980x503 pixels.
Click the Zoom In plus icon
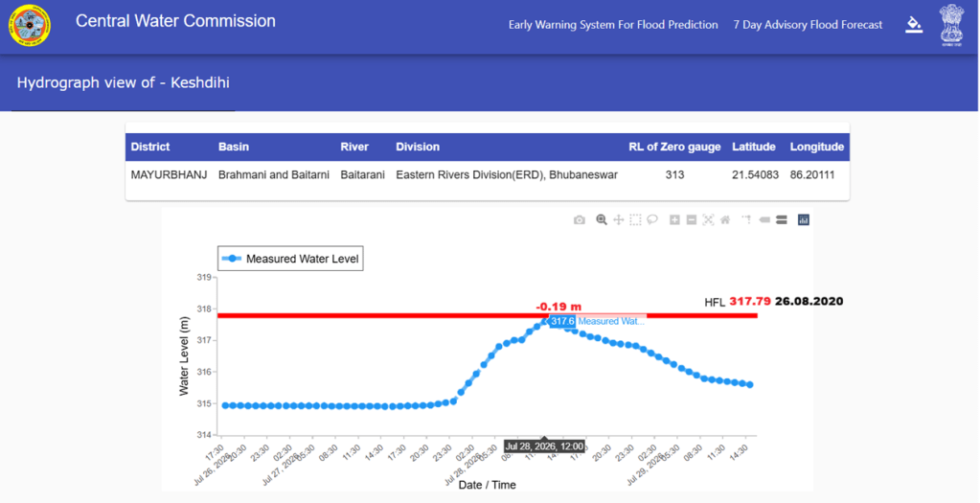[674, 219]
